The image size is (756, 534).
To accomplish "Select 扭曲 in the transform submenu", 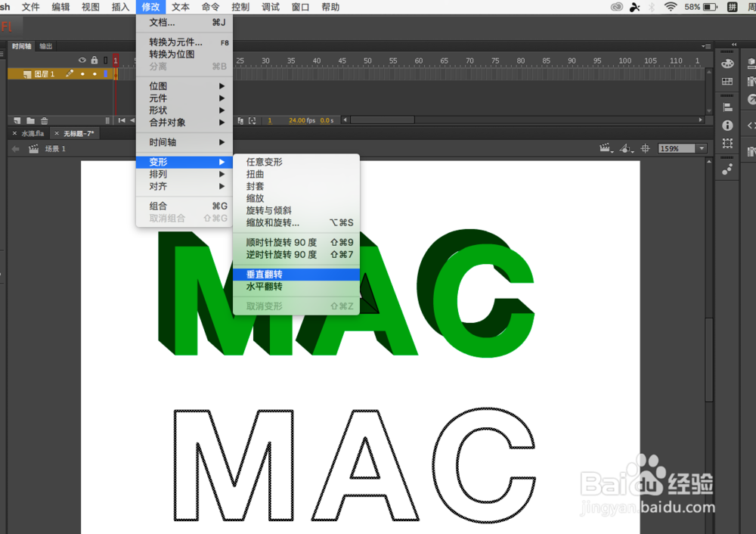I will 296,174.
